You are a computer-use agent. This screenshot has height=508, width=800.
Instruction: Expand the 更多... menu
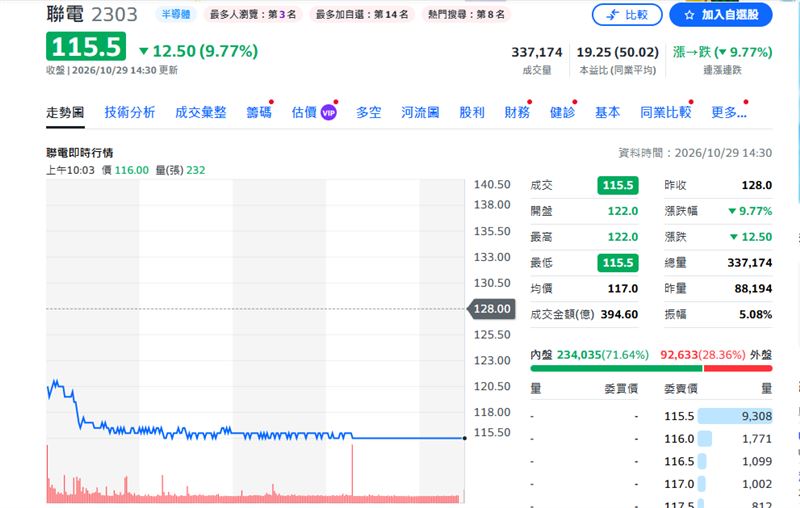(x=729, y=112)
